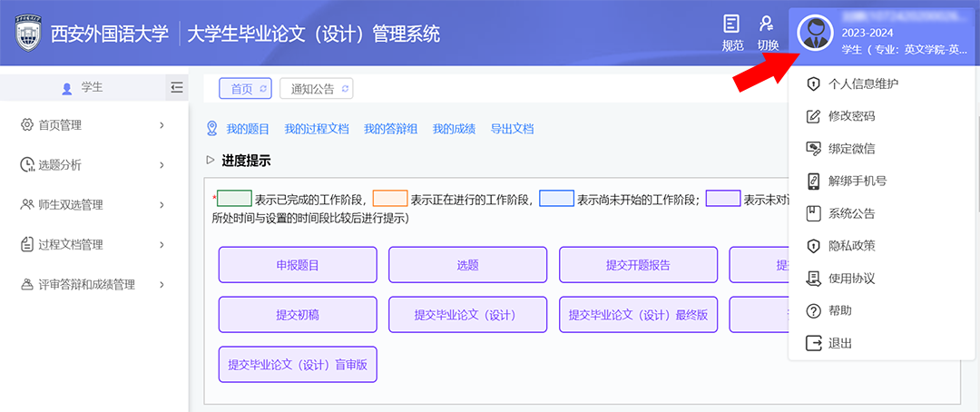Viewport: 980px width, 412px height.
Task: Expand the 选题分析 sidebar menu
Action: (x=93, y=165)
